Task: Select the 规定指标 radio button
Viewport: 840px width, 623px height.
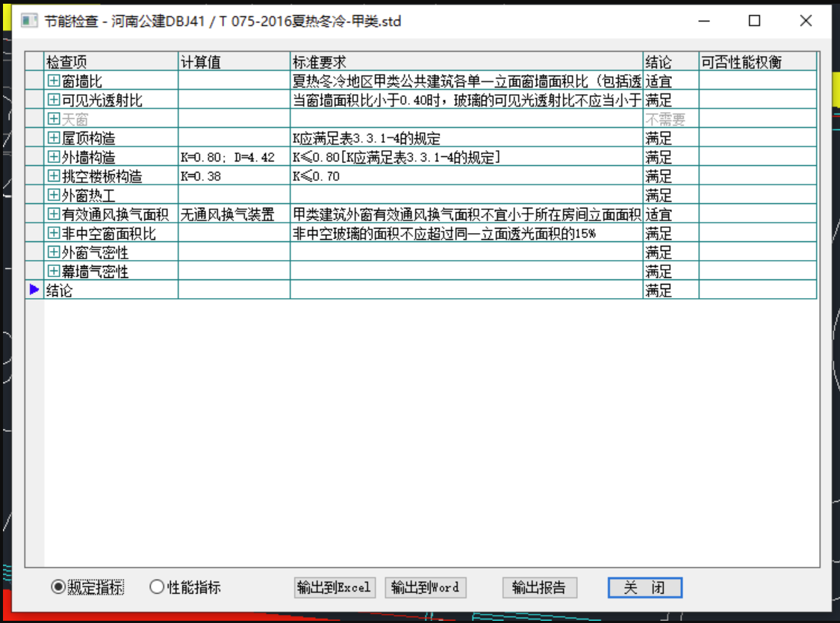Action: pos(58,587)
